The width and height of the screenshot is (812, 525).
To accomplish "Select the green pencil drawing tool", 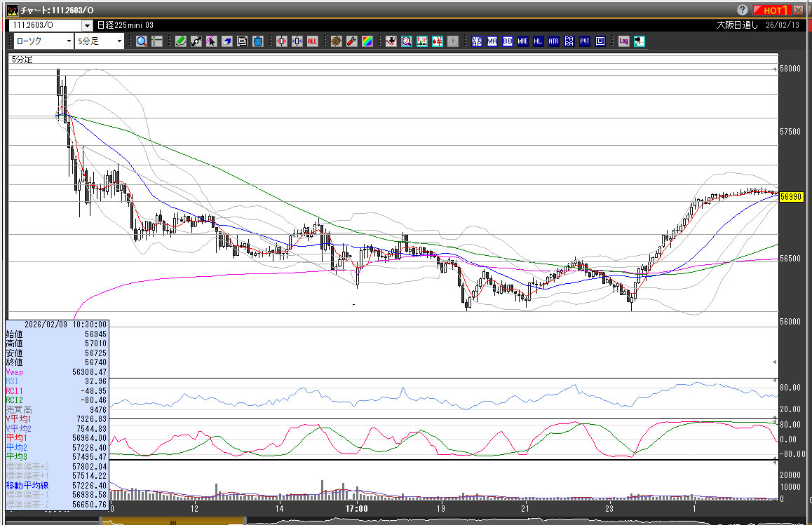I will click(x=180, y=41).
